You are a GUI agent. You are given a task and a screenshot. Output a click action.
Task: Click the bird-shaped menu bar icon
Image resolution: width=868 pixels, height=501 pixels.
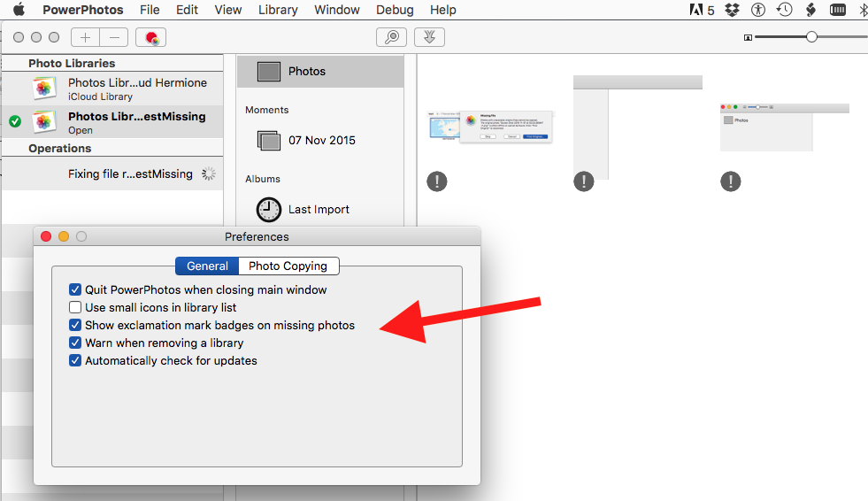pos(810,10)
